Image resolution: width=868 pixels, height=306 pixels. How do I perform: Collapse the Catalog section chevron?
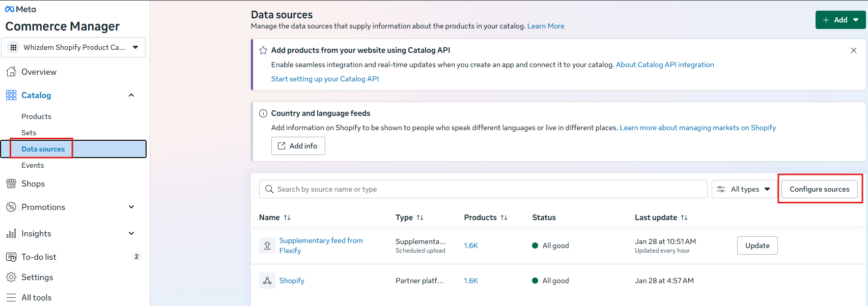click(x=131, y=95)
